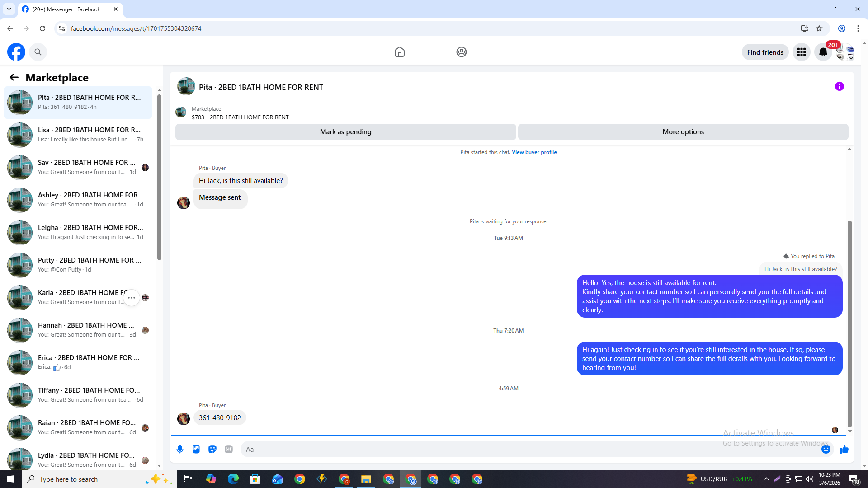Open purple conversation information icon
The width and height of the screenshot is (868, 488).
[839, 86]
